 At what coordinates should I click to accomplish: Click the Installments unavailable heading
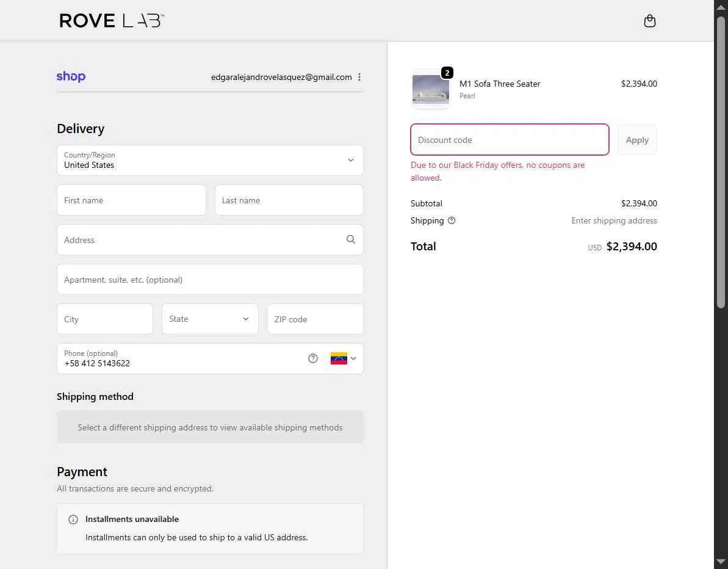tap(132, 520)
